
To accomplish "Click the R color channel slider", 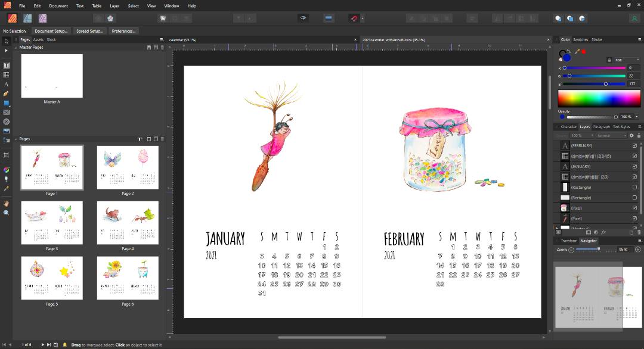I will tap(594, 68).
